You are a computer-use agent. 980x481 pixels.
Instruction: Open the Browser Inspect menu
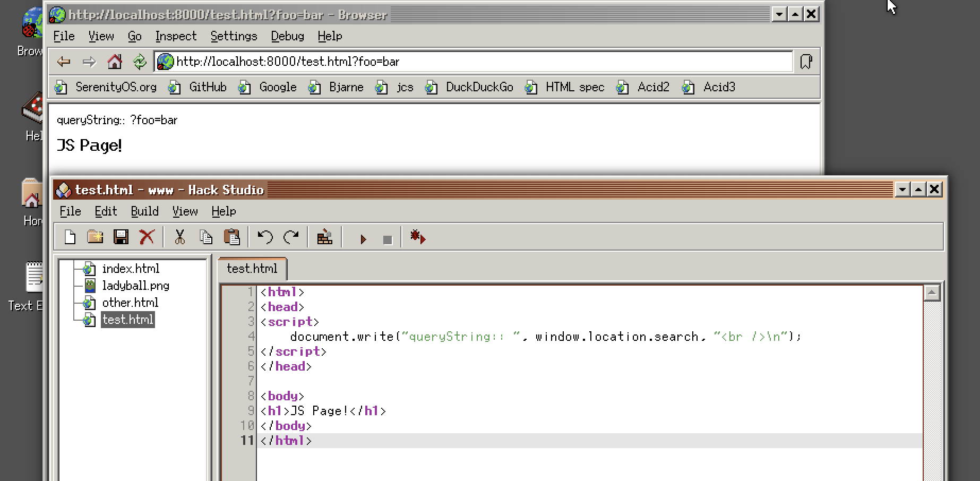[176, 36]
